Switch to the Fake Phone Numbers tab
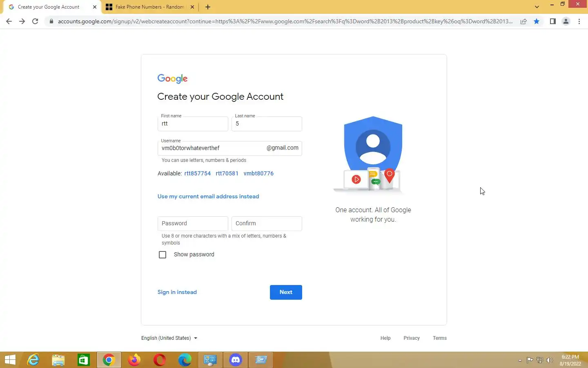This screenshot has width=588, height=368. point(149,7)
